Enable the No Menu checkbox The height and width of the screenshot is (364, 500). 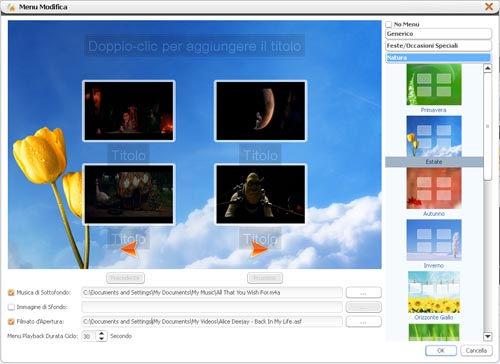pyautogui.click(x=389, y=24)
